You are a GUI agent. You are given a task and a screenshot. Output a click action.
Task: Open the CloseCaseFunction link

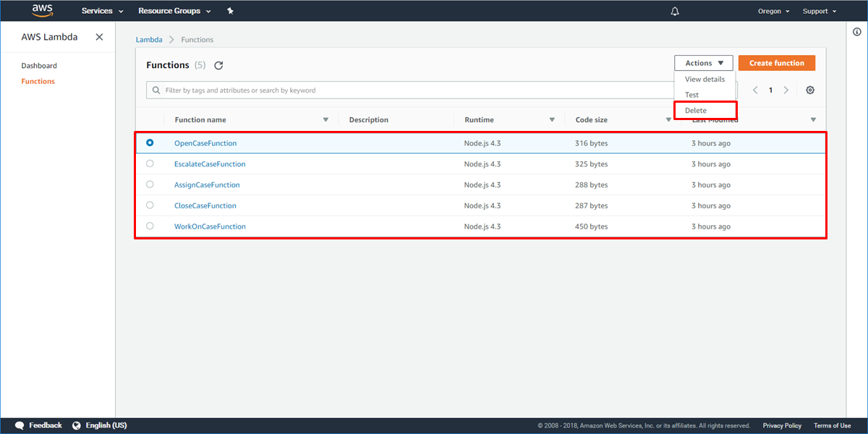tap(205, 206)
